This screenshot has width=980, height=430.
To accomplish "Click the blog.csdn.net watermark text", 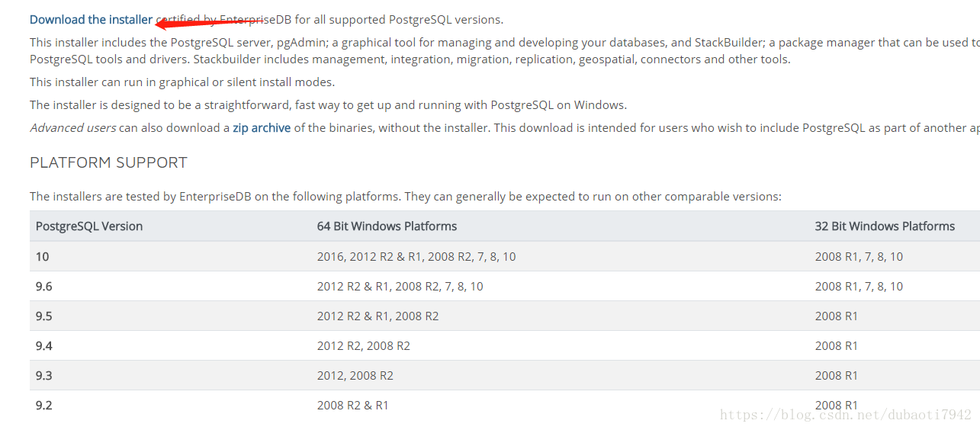I will [x=846, y=415].
